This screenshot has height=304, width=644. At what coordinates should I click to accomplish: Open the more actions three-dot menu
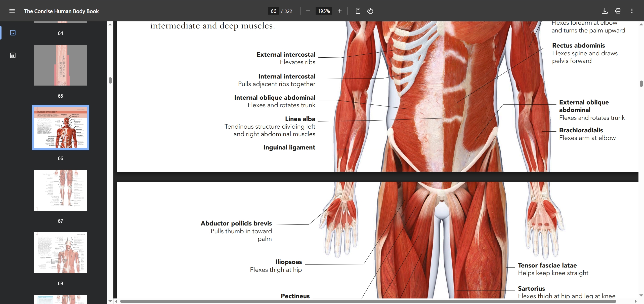632,11
